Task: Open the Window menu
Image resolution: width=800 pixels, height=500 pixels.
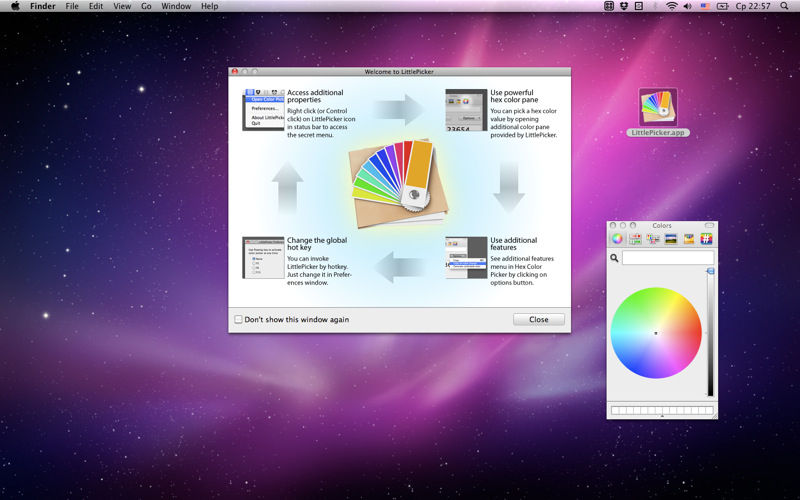Action: pyautogui.click(x=176, y=6)
